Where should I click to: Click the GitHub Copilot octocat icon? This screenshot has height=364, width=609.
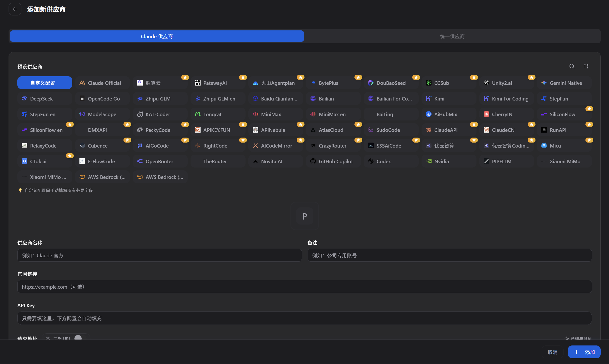[x=313, y=161]
